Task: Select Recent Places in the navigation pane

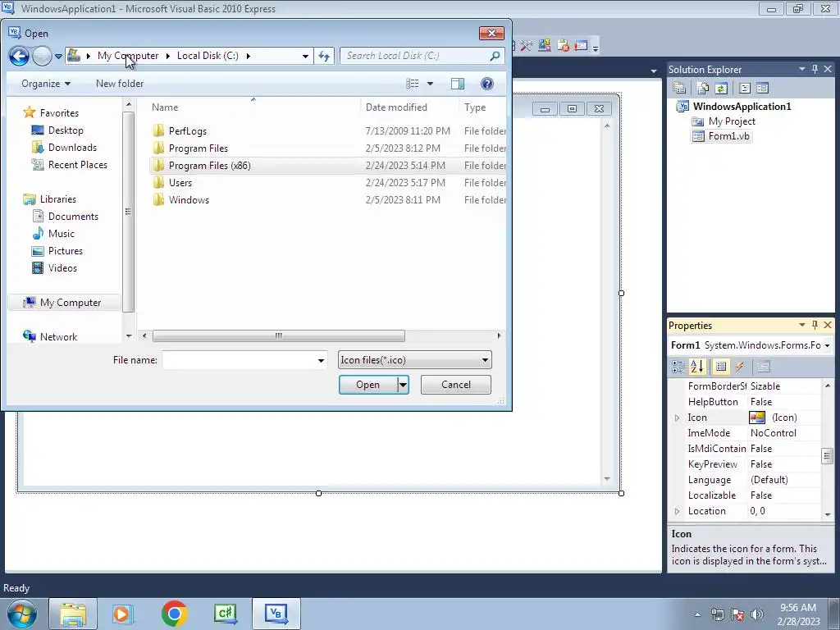Action: pos(77,164)
